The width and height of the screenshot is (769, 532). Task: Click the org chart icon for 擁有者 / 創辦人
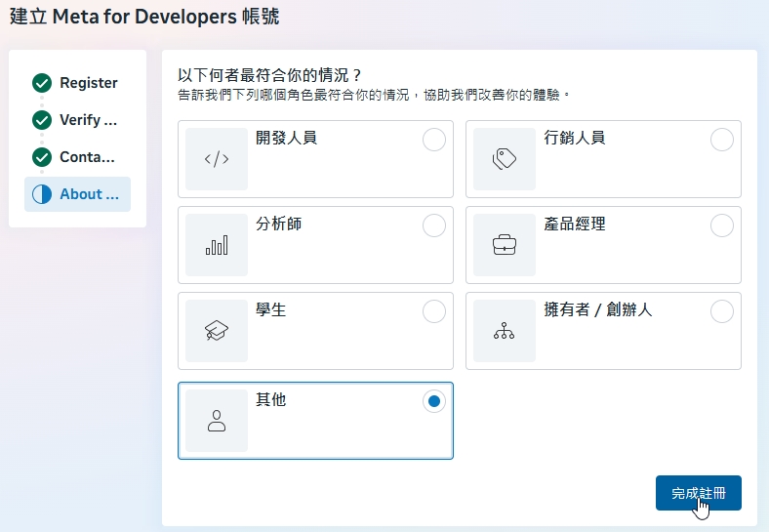(x=505, y=331)
